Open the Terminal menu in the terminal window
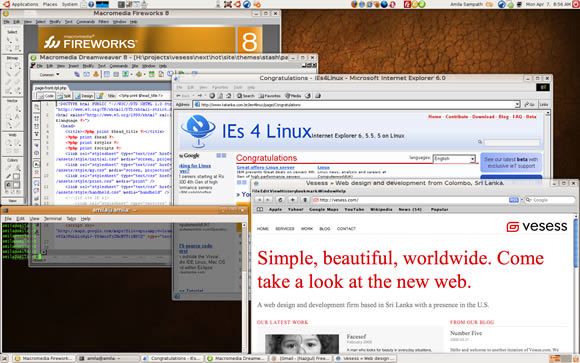 53,219
